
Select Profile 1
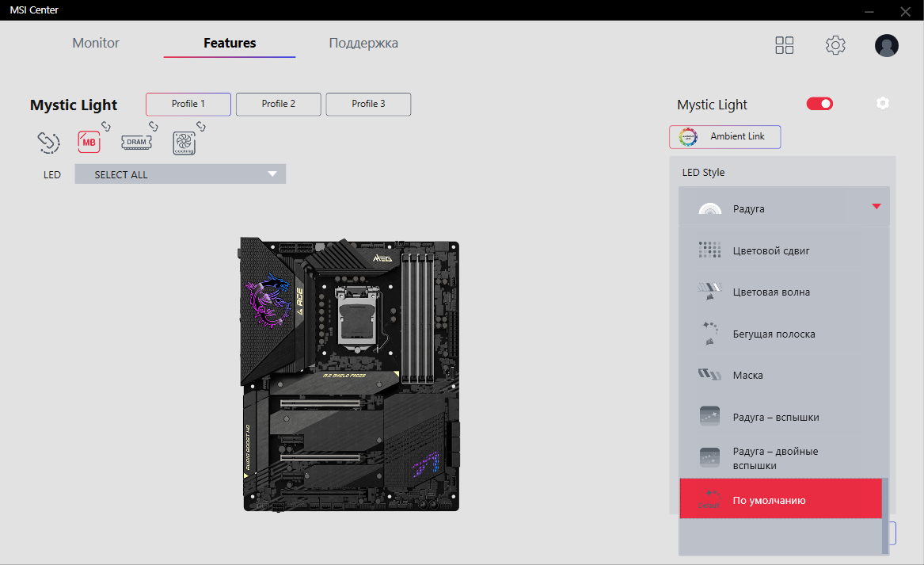(x=188, y=104)
